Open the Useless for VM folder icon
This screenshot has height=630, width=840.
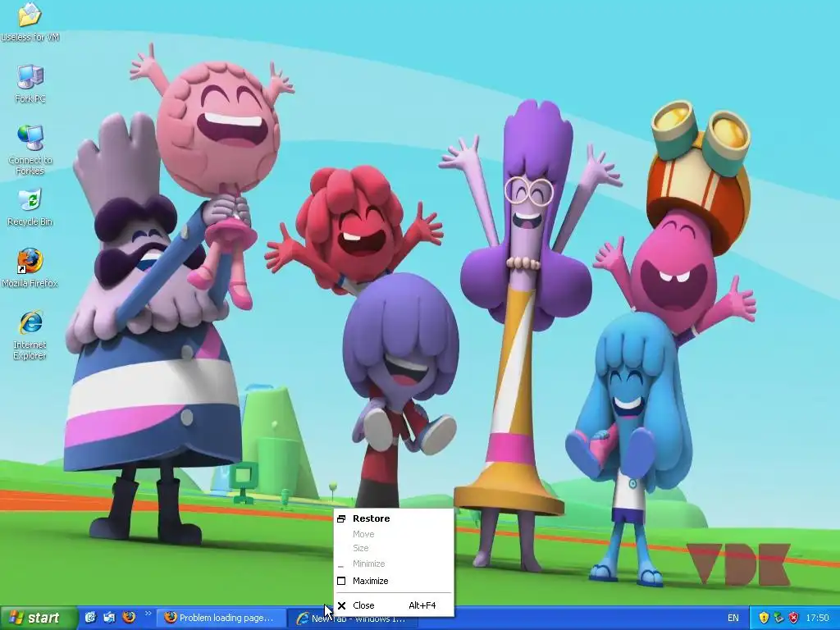pos(30,21)
